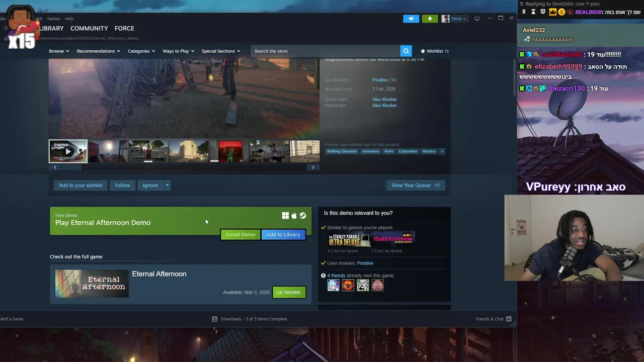Screen dimensions: 644x362
Task: Expand the Recommendations menu
Action: (x=99, y=51)
